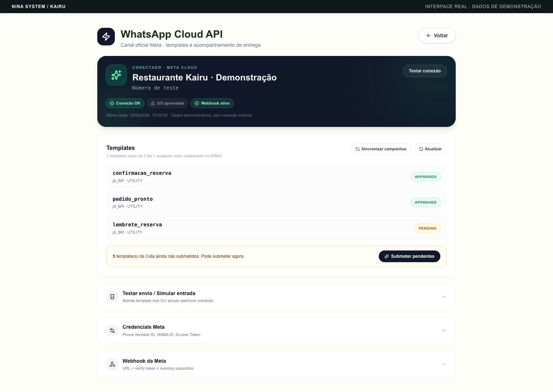
Task: Refresh templates with Atualizar button
Action: 430,149
